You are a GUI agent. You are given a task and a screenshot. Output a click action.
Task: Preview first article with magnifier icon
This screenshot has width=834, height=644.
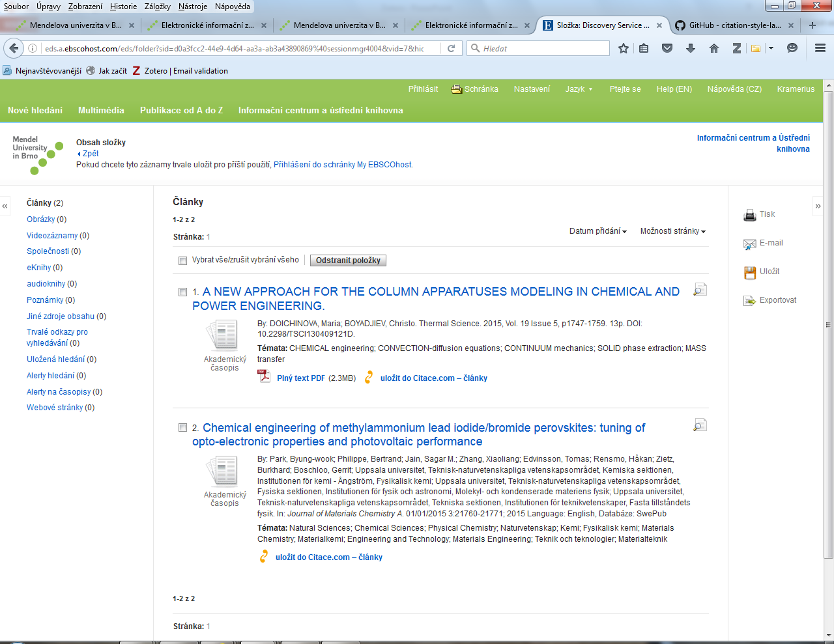click(700, 289)
